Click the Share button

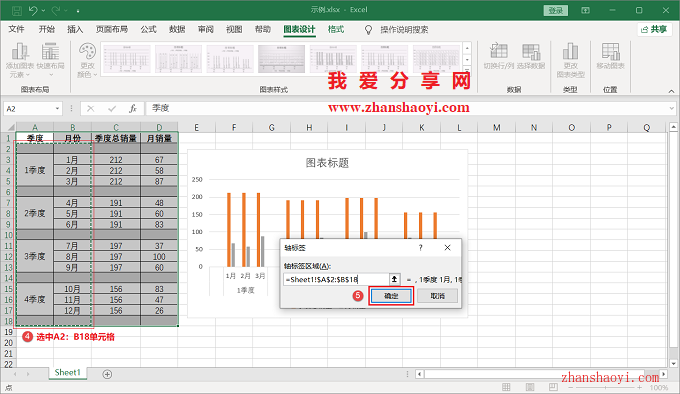[654, 29]
